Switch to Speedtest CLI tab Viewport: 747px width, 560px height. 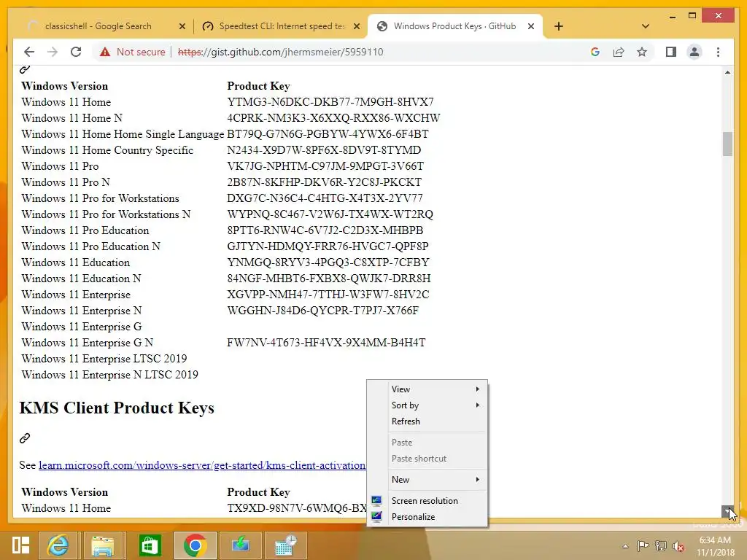(281, 26)
